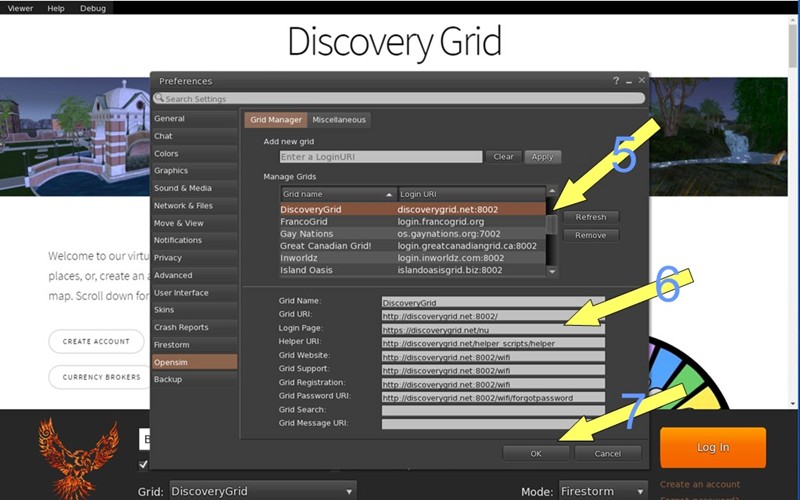This screenshot has width=800, height=500.
Task: Select the Great Canadian Grid! row
Action: point(413,246)
